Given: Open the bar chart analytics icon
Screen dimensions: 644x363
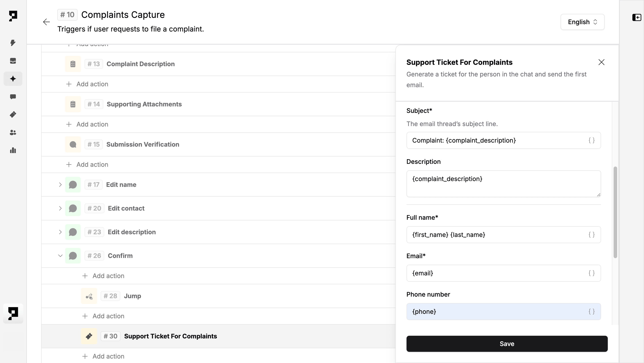Looking at the screenshot, I should point(13,150).
